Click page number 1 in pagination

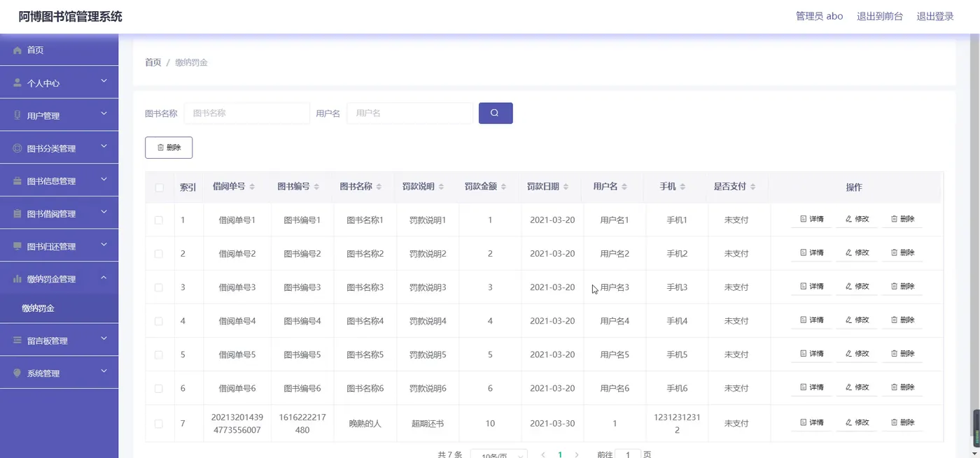[x=559, y=455]
